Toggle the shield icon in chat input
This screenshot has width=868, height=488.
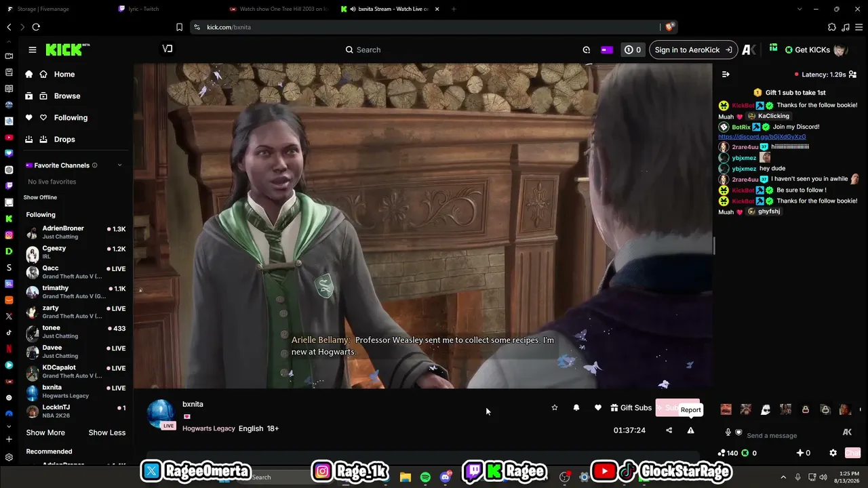pyautogui.click(x=738, y=432)
